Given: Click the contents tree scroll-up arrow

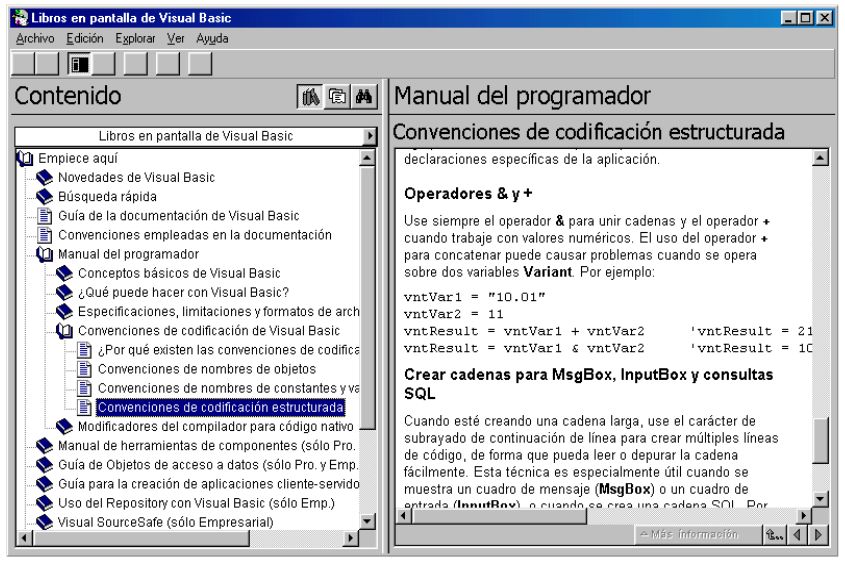Looking at the screenshot, I should pyautogui.click(x=368, y=158).
